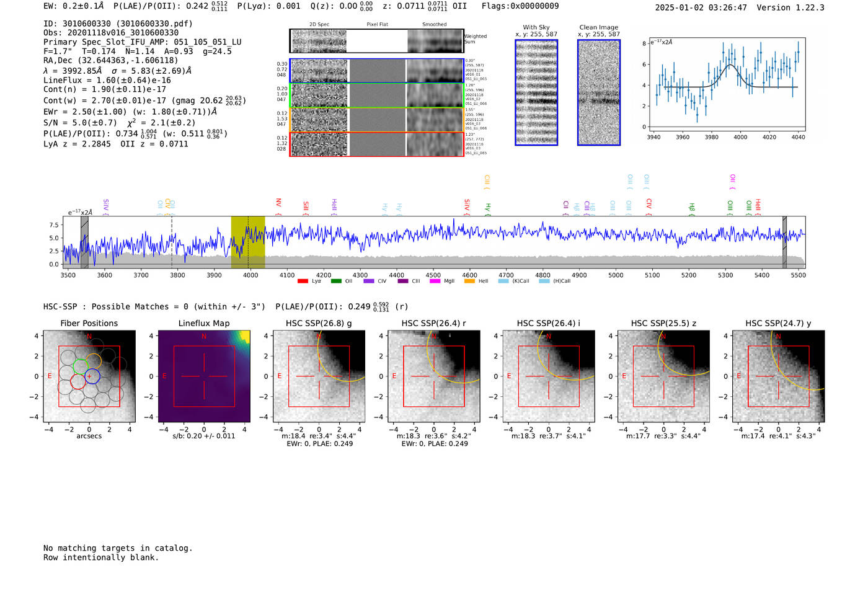Select the orange-bordered 2D spectrum fiber row

pyautogui.click(x=377, y=120)
